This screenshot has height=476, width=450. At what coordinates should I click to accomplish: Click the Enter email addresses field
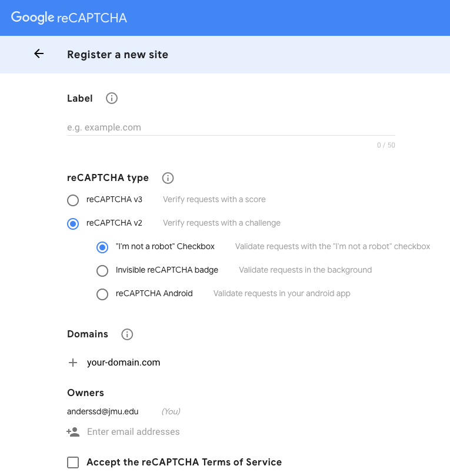point(134,432)
